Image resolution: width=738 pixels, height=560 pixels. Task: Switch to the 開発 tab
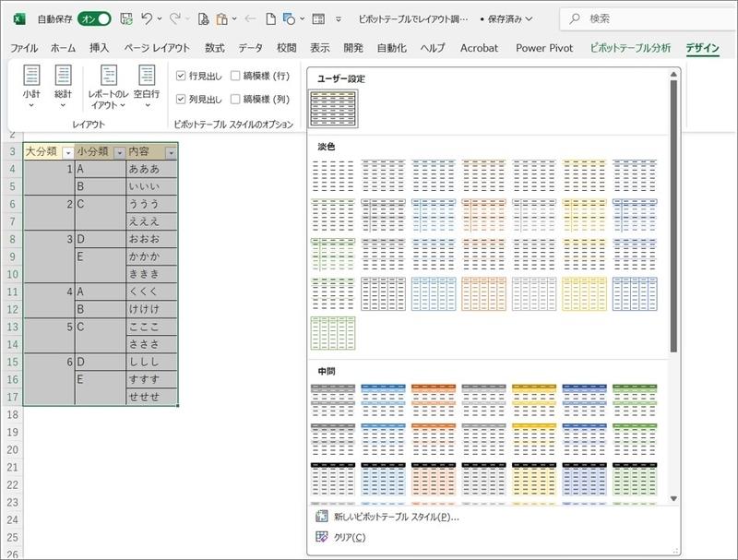point(353,48)
